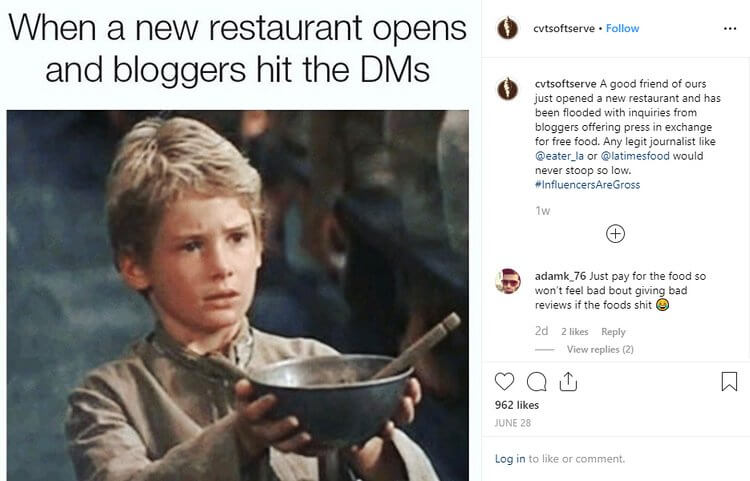Screen dimensions: 750x481
Task: Show the 2 likes on adamk_76's comment
Action: tap(574, 331)
